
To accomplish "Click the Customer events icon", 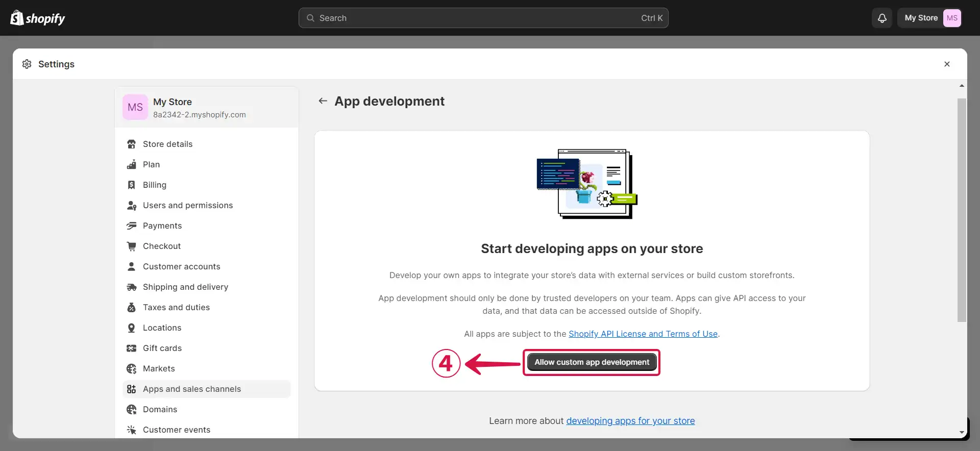I will click(131, 430).
